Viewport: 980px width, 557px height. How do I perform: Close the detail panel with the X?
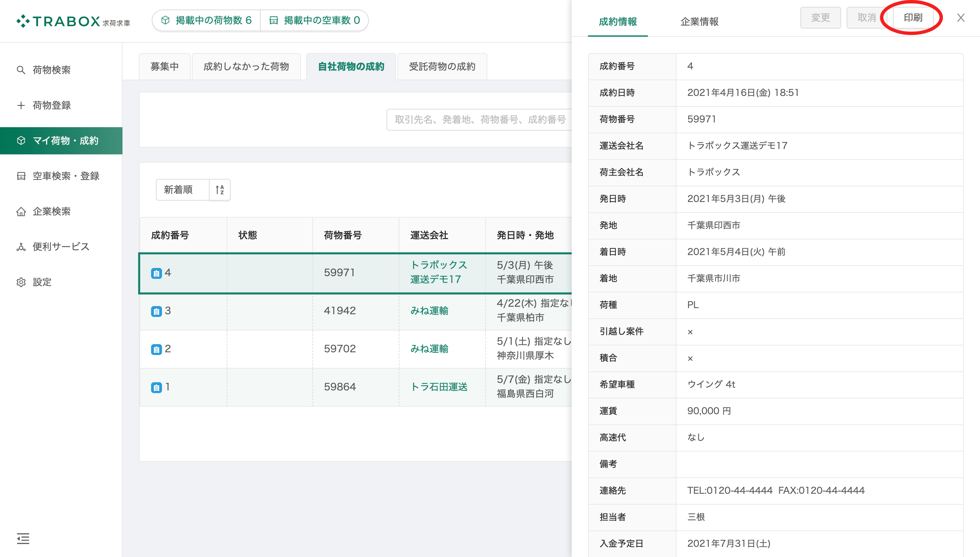click(961, 18)
